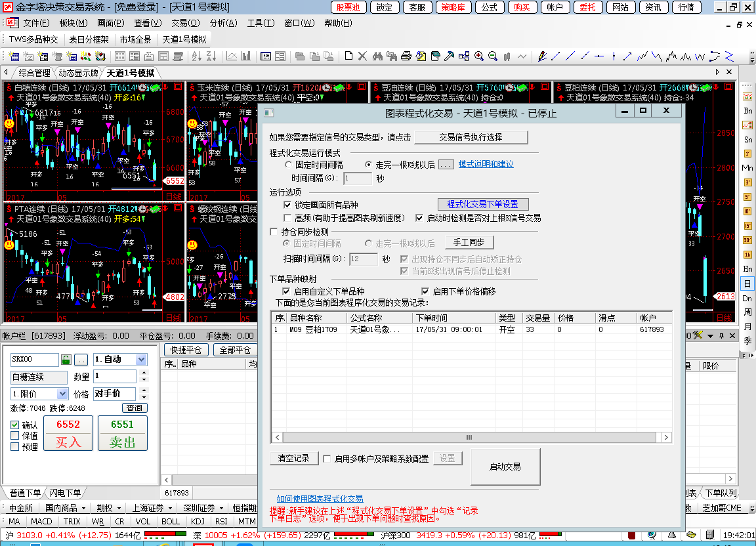Select the arrow line drawing tool

point(627,56)
